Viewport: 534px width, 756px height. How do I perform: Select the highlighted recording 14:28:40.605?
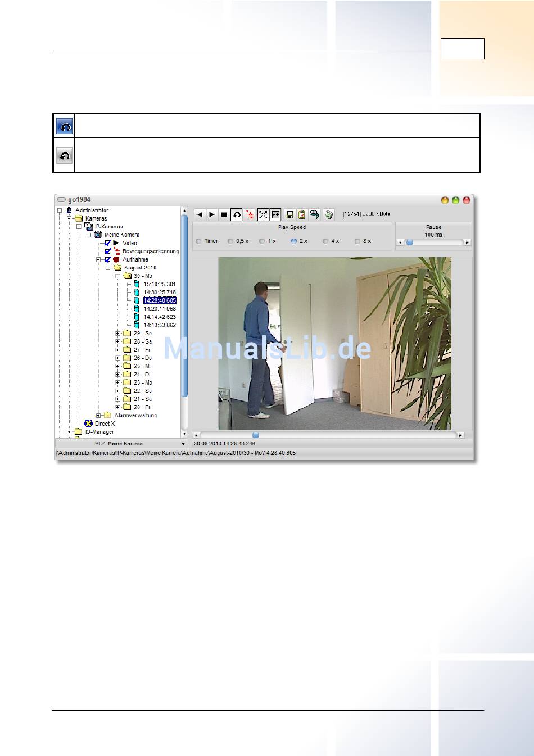[x=160, y=300]
